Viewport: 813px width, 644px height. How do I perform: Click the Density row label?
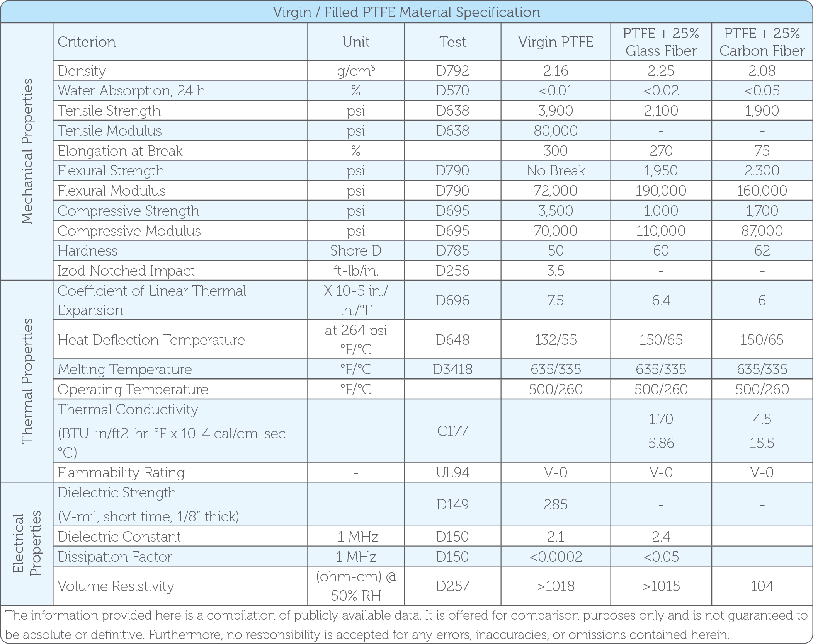tap(82, 71)
